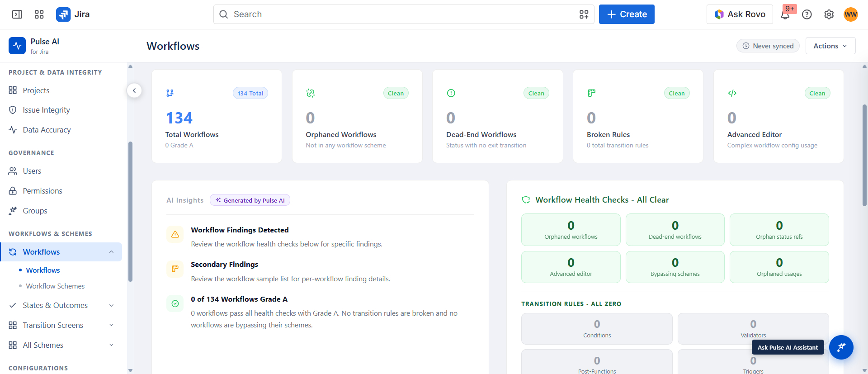Open the notifications bell
The height and width of the screenshot is (374, 868).
785,15
